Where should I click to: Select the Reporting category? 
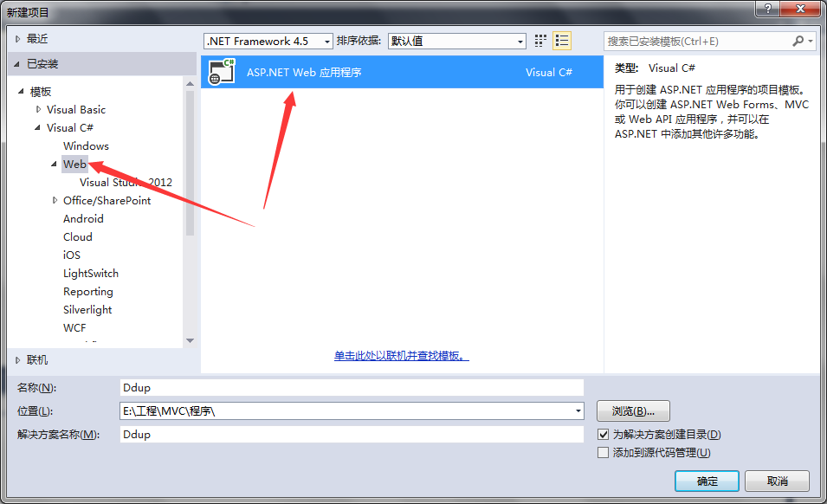pos(88,292)
